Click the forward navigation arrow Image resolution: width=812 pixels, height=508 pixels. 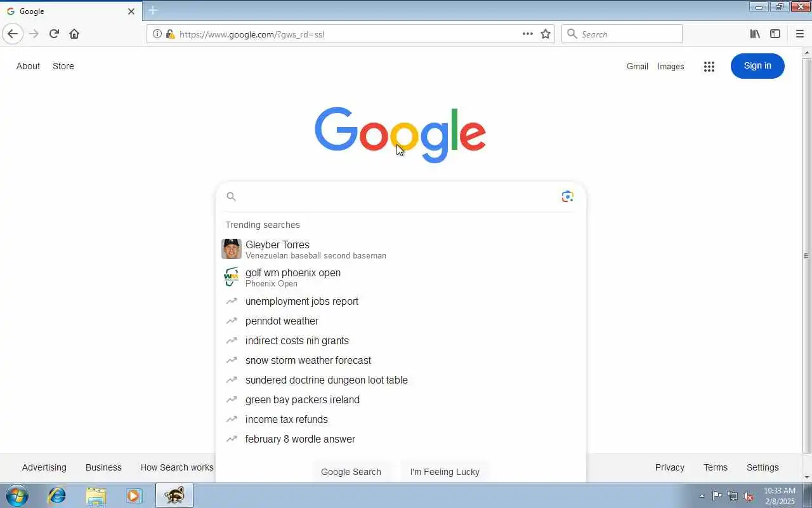(x=34, y=34)
